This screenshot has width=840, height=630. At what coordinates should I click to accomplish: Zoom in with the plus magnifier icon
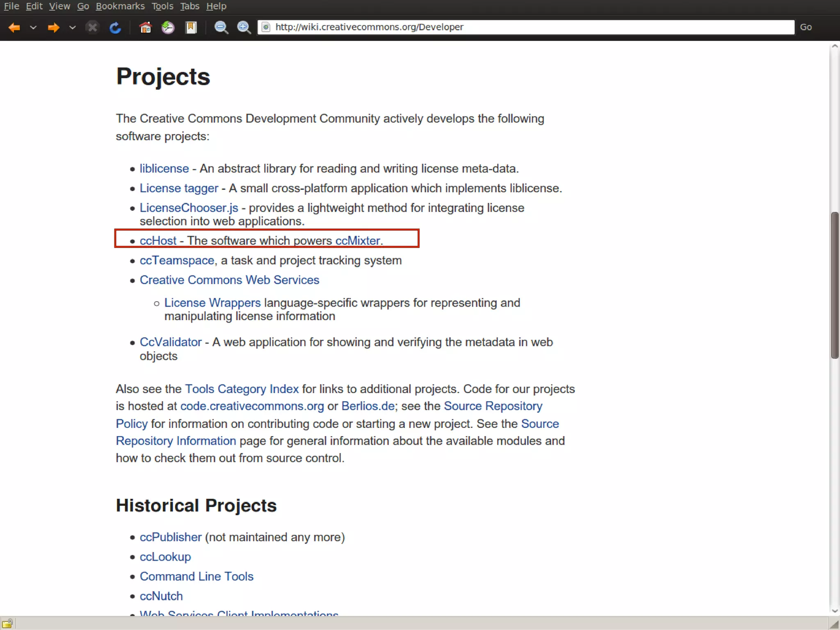[244, 27]
